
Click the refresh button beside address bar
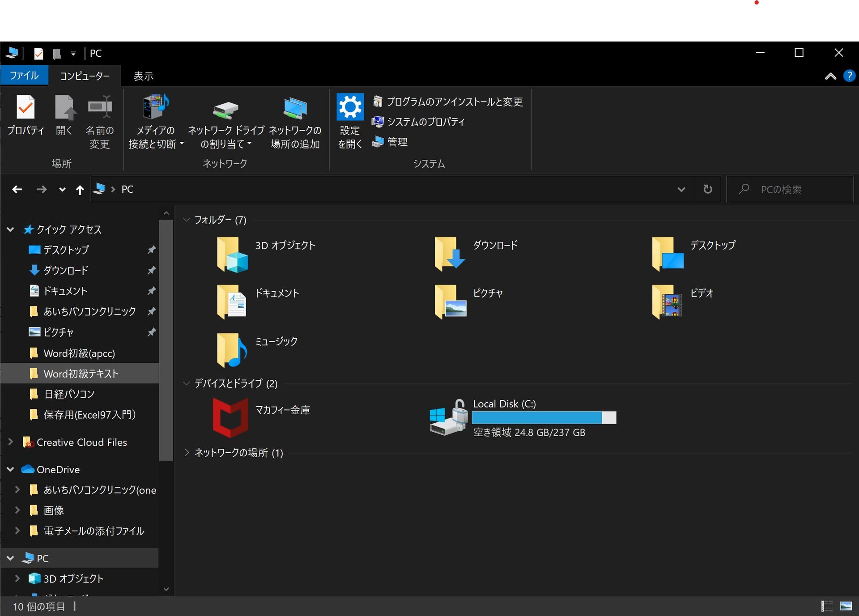pos(707,189)
